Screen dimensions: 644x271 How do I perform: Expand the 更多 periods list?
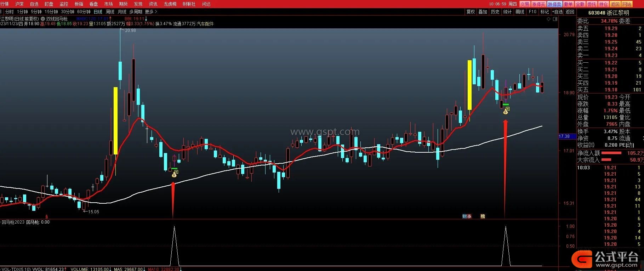pyautogui.click(x=151, y=12)
